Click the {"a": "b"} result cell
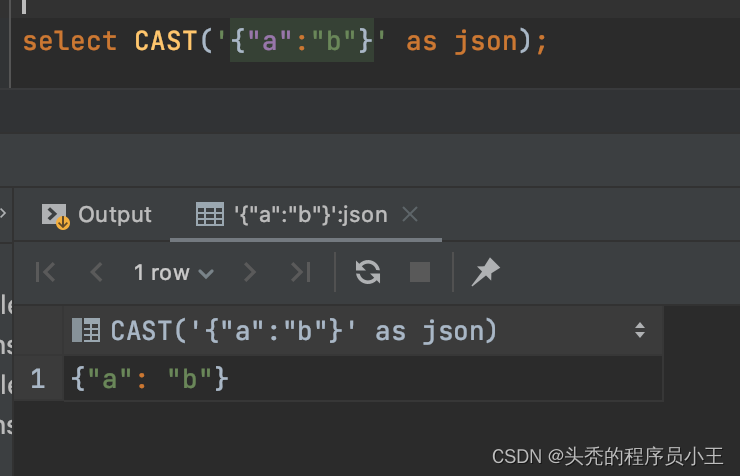 (152, 379)
